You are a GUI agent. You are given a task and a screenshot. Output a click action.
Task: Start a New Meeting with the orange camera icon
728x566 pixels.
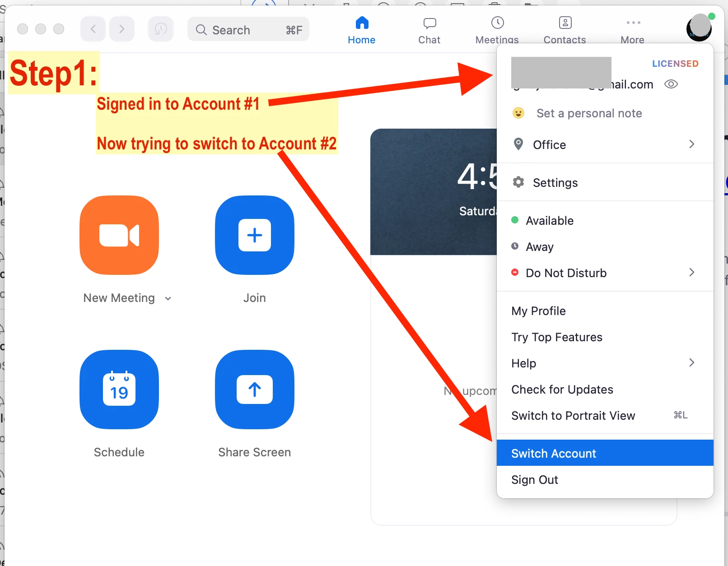pos(119,235)
